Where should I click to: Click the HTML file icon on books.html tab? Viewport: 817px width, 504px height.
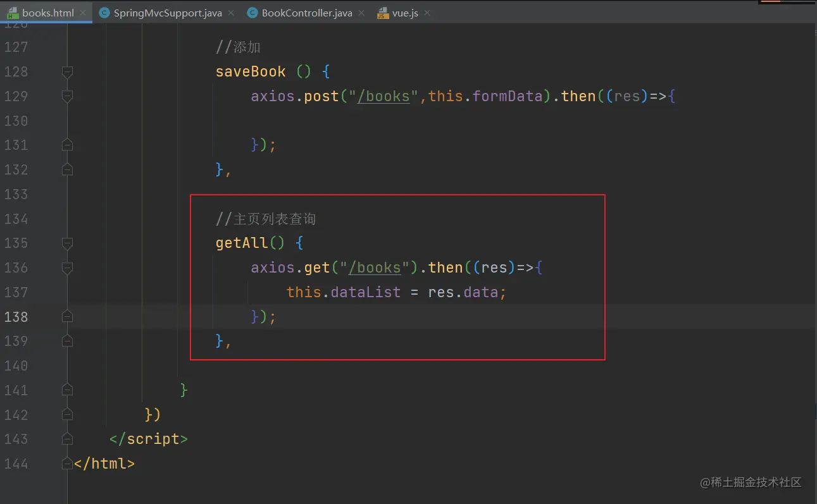coord(13,13)
